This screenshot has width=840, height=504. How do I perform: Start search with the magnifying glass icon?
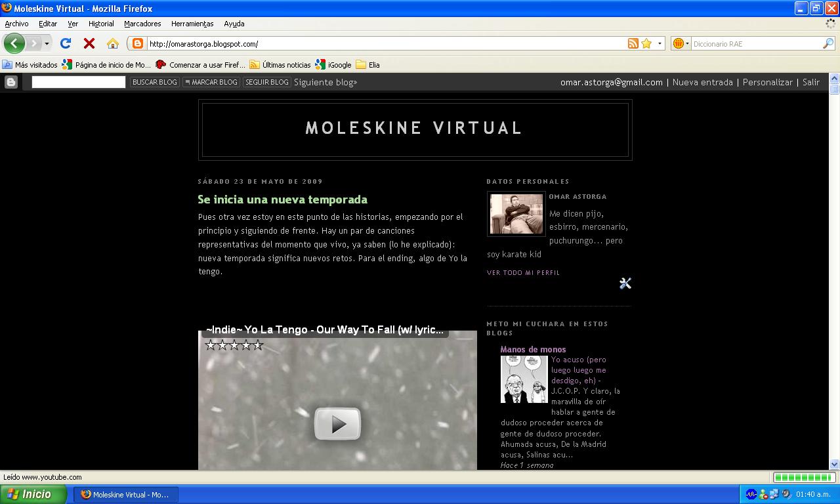828,43
